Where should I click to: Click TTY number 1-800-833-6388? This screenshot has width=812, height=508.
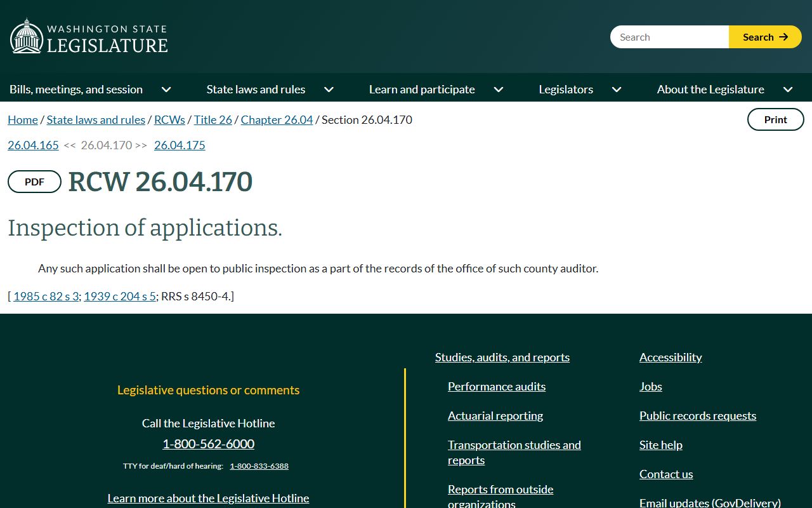259,465
